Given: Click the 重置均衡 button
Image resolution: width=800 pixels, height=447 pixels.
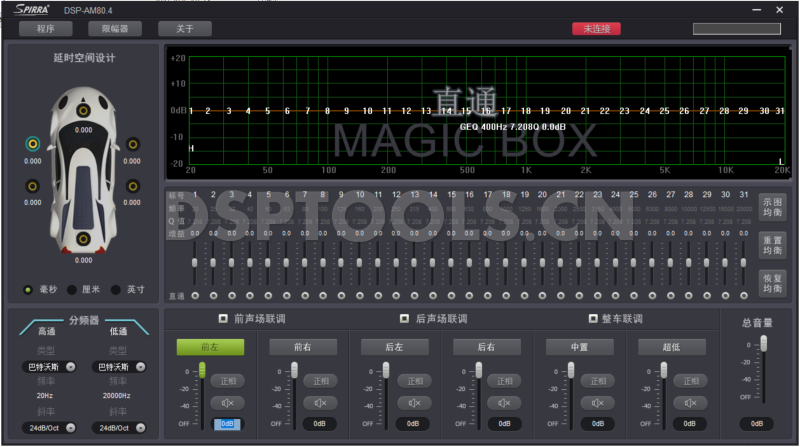Looking at the screenshot, I should (x=772, y=245).
